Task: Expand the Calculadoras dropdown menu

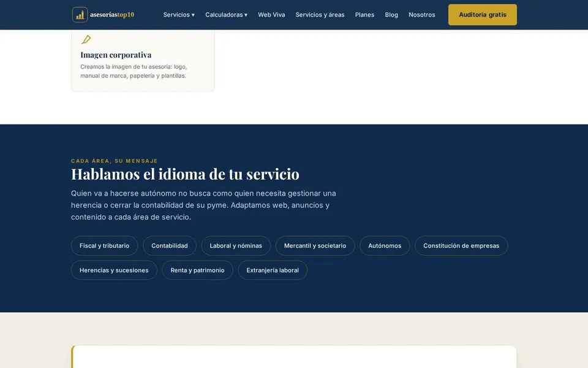Action: pyautogui.click(x=226, y=15)
